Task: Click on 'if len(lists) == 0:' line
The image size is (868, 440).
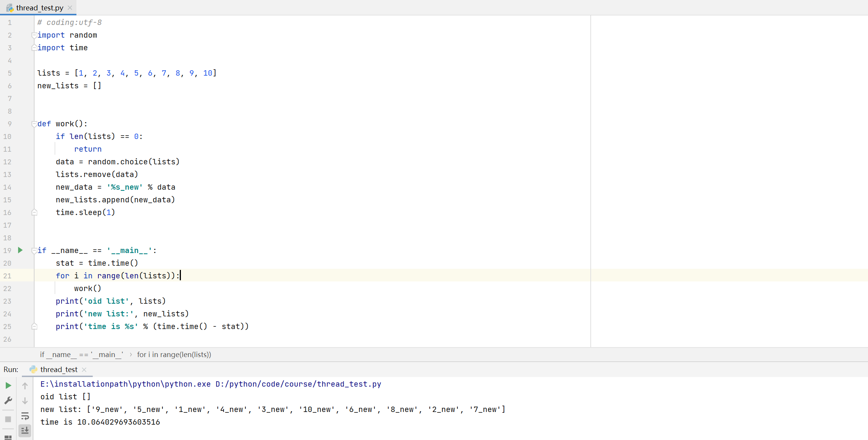Action: coord(99,136)
